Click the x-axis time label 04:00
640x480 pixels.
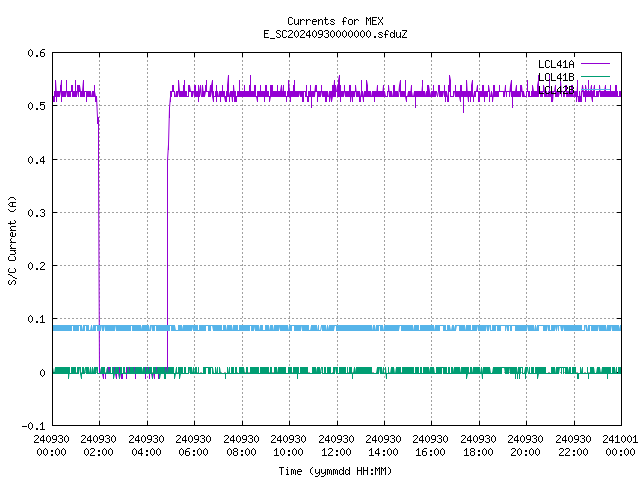pyautogui.click(x=146, y=452)
